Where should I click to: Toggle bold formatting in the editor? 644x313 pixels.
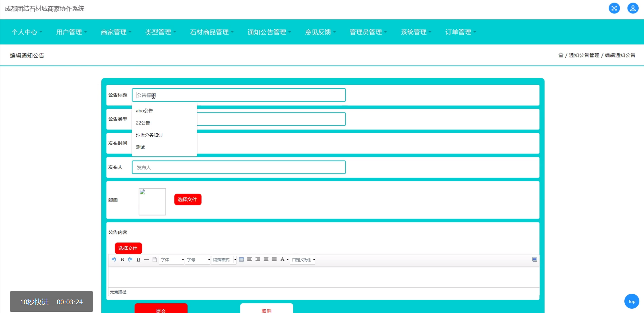122,259
